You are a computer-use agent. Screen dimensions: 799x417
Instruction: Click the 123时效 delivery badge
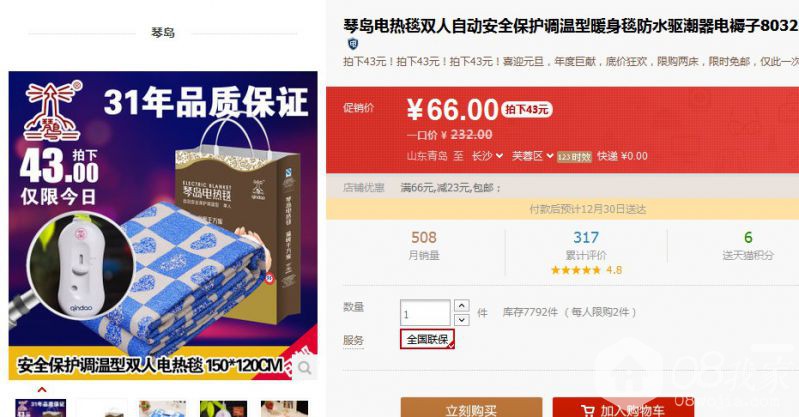[x=574, y=157]
